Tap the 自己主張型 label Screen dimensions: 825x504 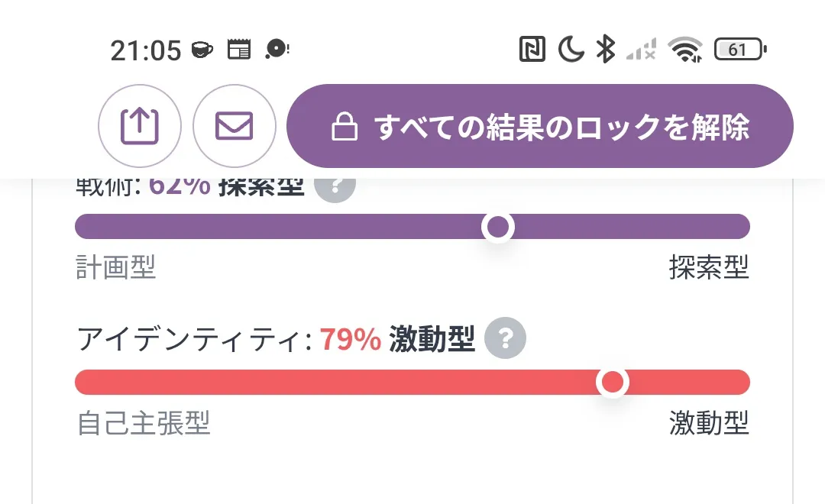tap(144, 422)
